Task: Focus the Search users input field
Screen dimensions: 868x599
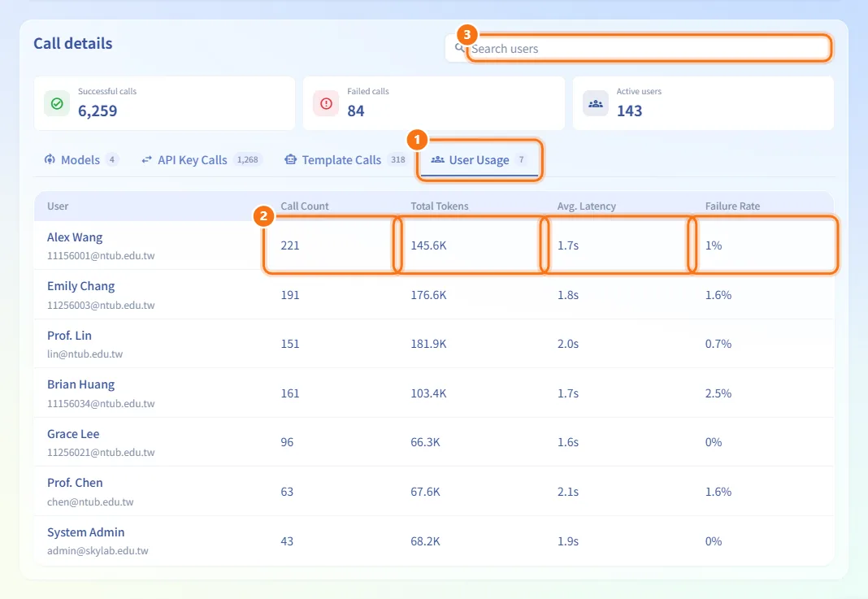Action: click(649, 48)
